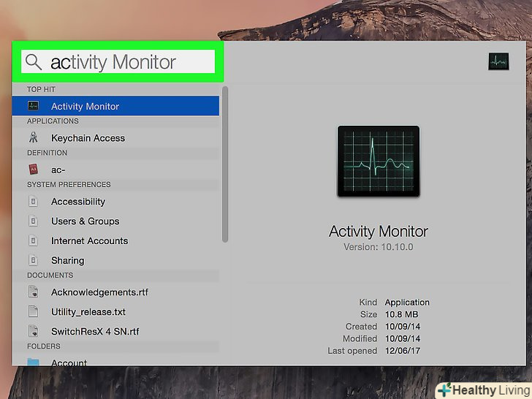The height and width of the screenshot is (399, 532).
Task: Open Utility_release.txt document
Action: tap(115, 312)
